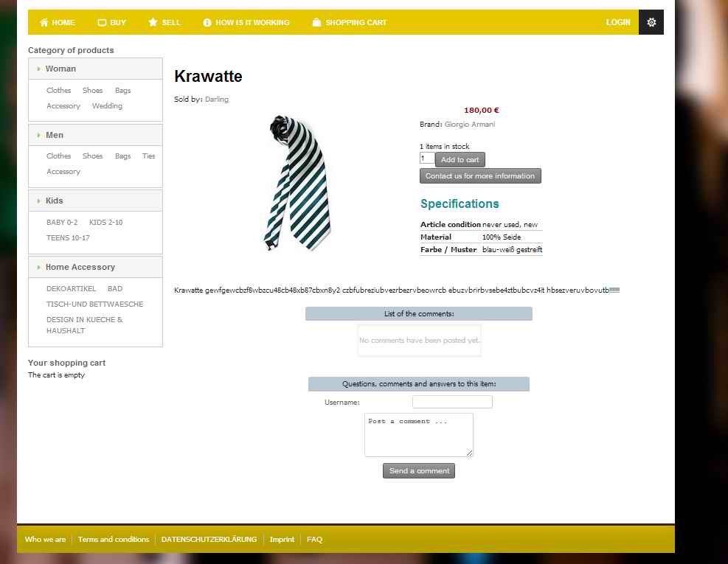Expand the Woman category arrow
Viewport: 728px width, 564px height.
click(x=38, y=69)
